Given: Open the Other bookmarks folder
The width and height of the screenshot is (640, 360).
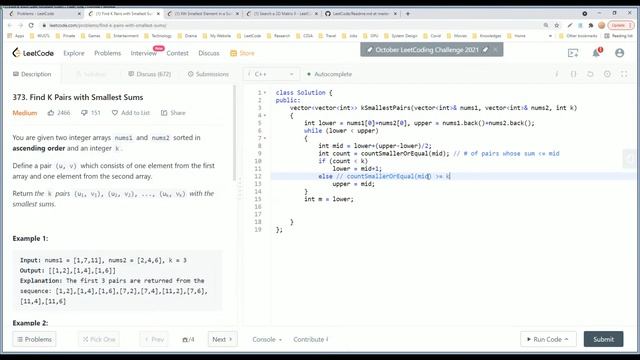Looking at the screenshot, I should click(578, 36).
